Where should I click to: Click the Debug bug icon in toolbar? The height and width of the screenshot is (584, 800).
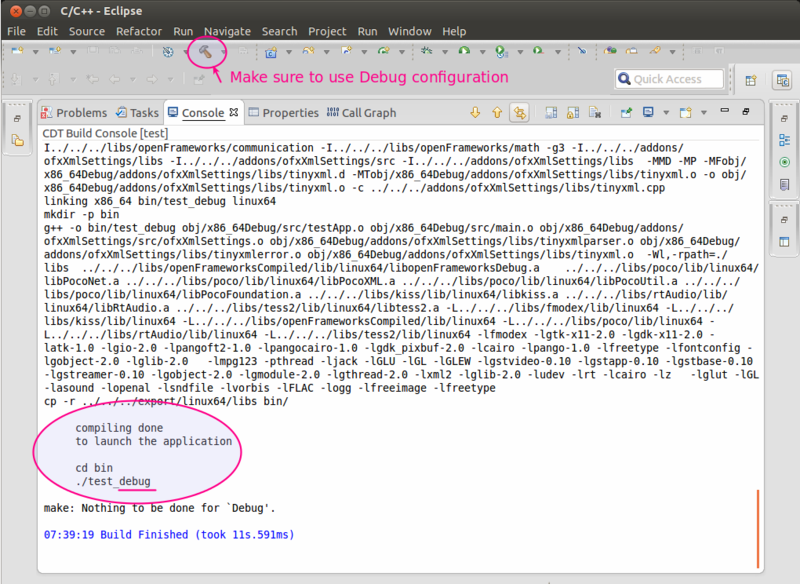(427, 50)
